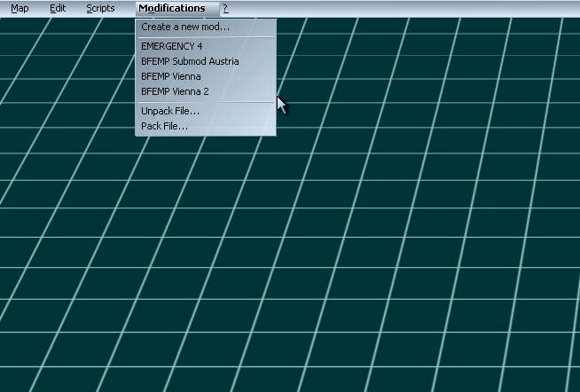Click separator line below Create a new mod
The image size is (580, 392).
point(206,37)
